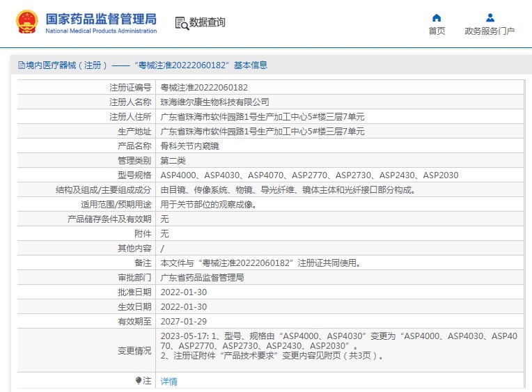532x392 pixels.
Task: Click the 备注 label
Action: point(143,263)
